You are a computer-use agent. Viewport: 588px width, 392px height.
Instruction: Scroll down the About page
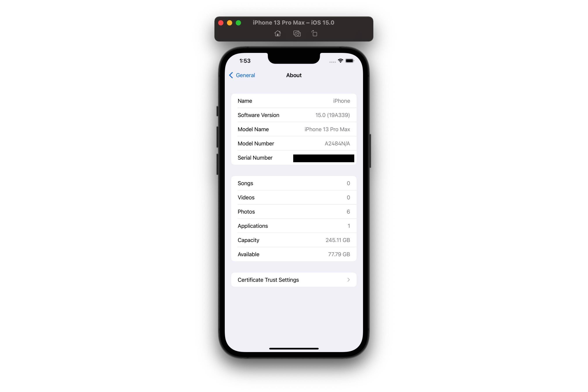[294, 197]
